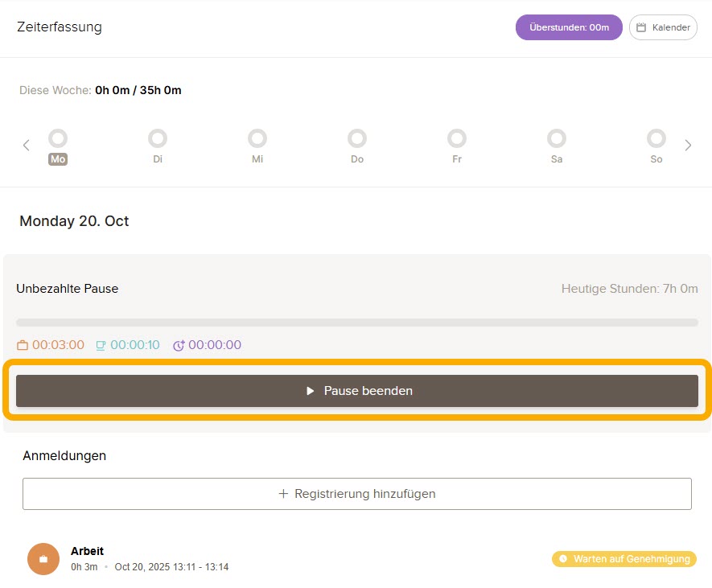Click the orange briefcase work-time icon

pyautogui.click(x=23, y=346)
